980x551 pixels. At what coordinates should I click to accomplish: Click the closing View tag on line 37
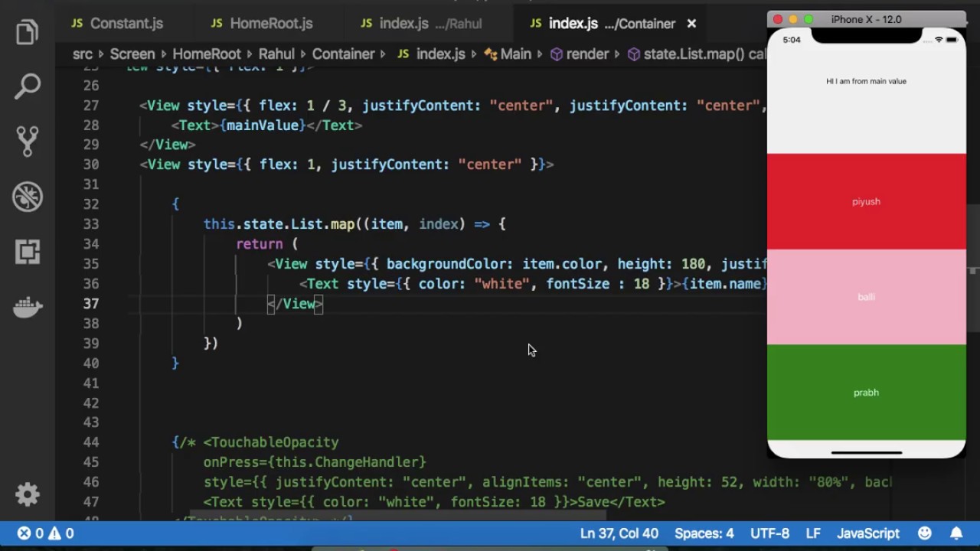pos(296,304)
